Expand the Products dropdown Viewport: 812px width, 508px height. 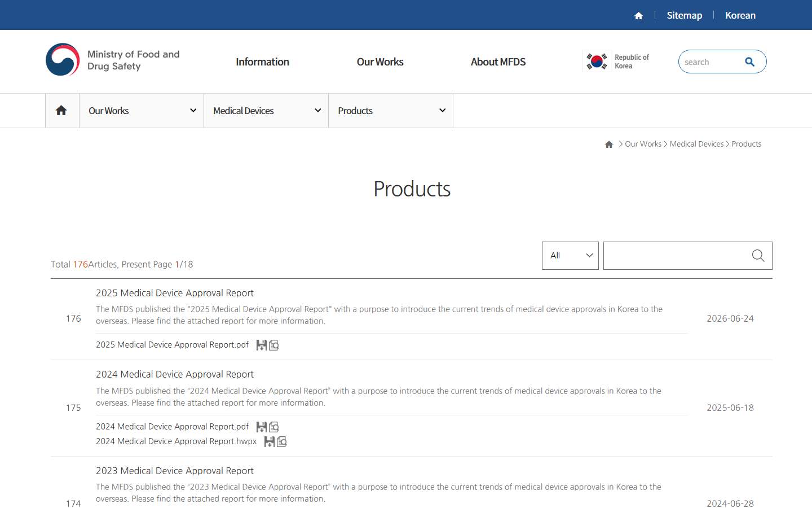coord(391,111)
